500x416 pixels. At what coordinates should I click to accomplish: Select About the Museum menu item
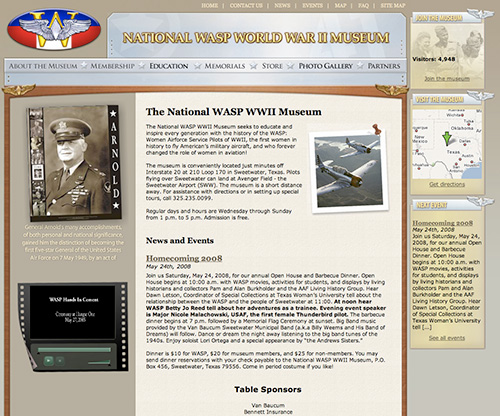(x=43, y=66)
